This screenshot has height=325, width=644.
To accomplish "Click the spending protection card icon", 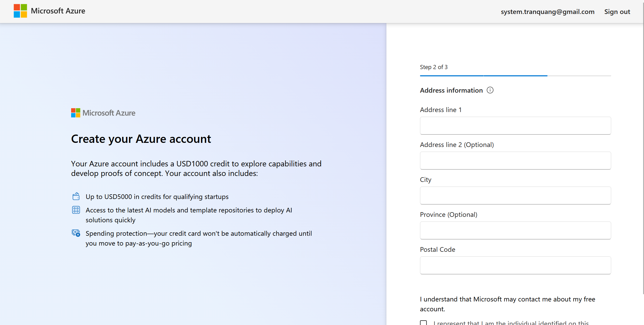I will [76, 233].
